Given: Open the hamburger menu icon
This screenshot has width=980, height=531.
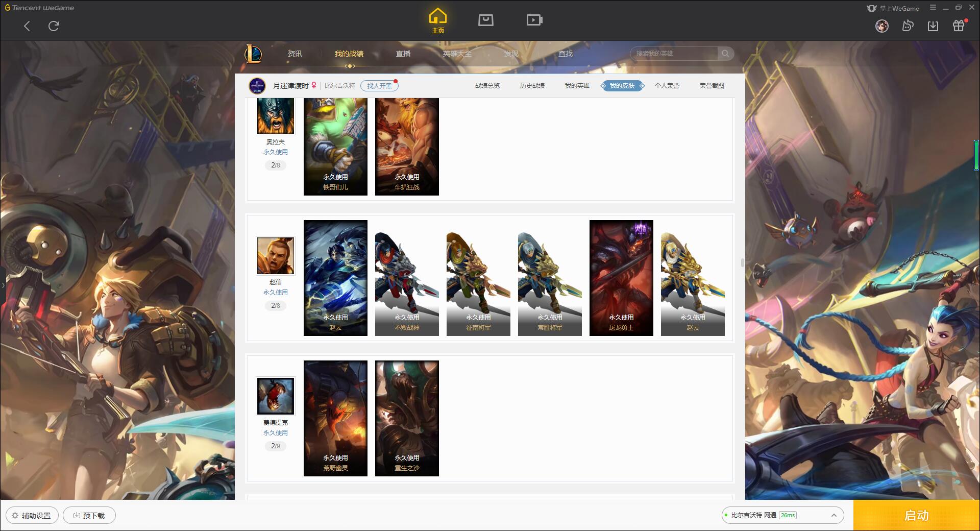Looking at the screenshot, I should click(x=933, y=8).
